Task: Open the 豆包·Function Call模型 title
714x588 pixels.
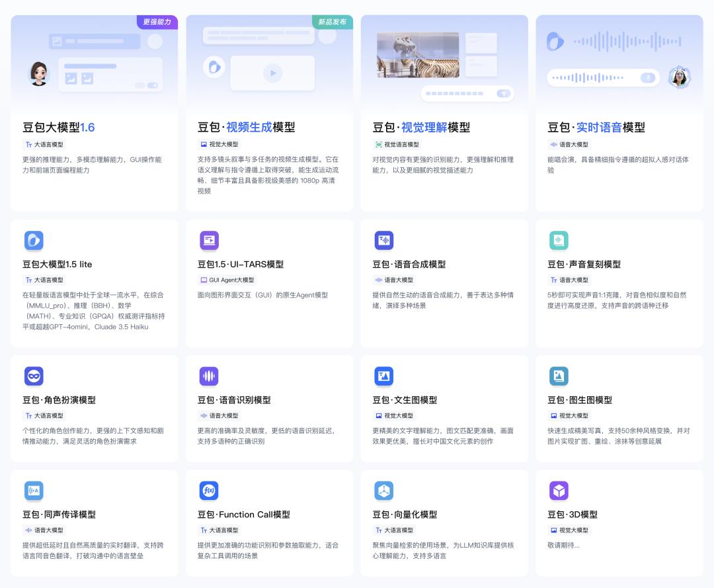Action: (243, 514)
